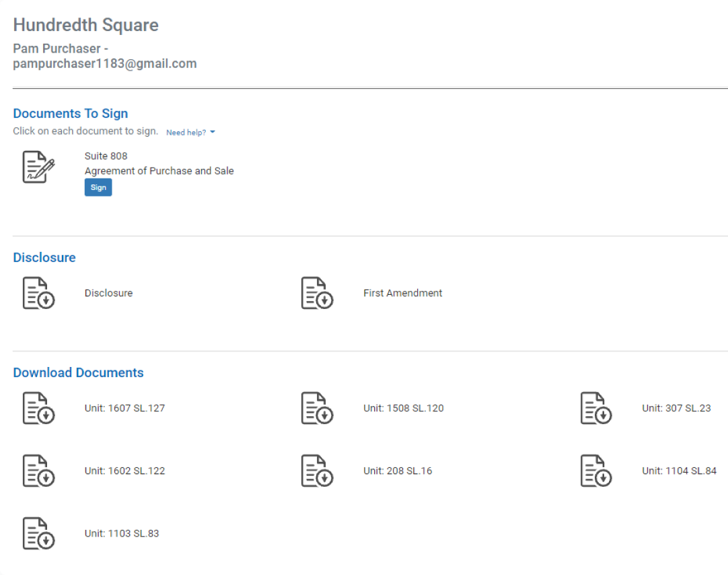Open Unit: 208 SL.16 document

398,471
